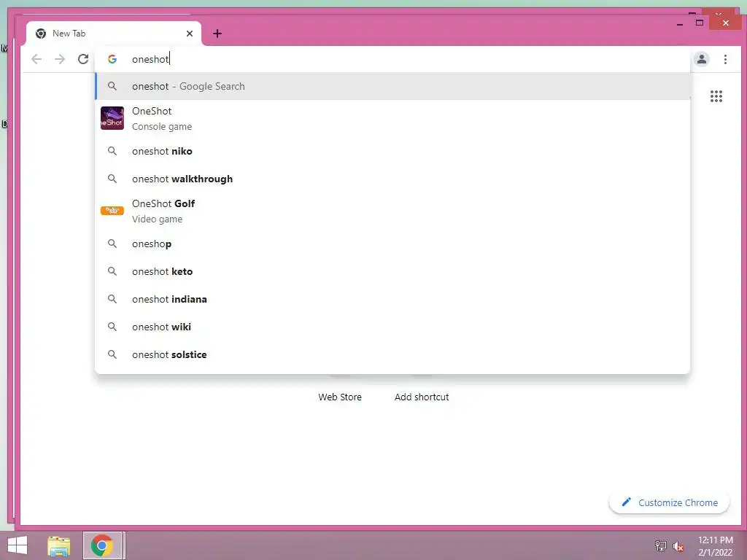The image size is (747, 560).
Task: Reload the current page
Action: coord(83,59)
